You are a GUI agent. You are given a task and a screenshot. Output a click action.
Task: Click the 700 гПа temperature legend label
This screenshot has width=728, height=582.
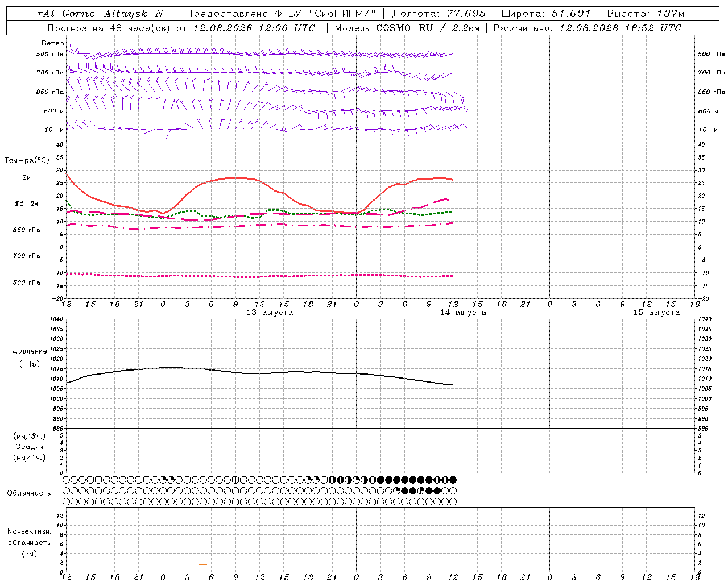[x=27, y=256]
